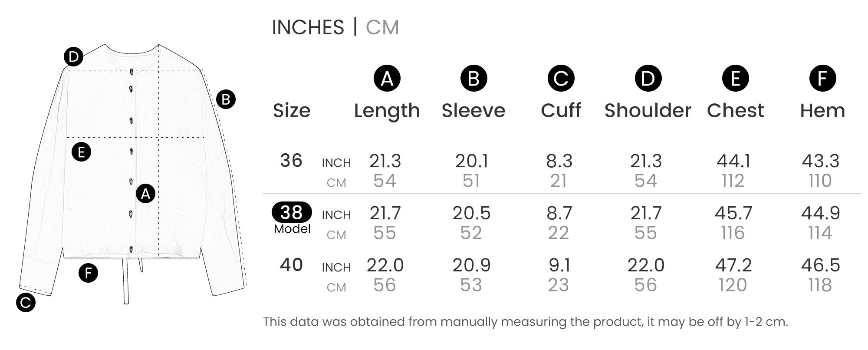Switch to the CM unit tab
Viewport: 868px width, 350px height.
[382, 27]
